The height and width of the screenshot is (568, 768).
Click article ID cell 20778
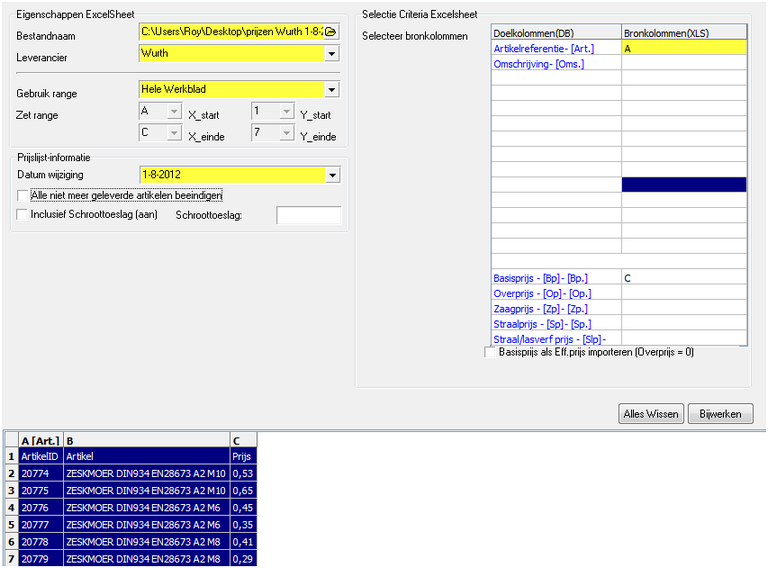41,542
